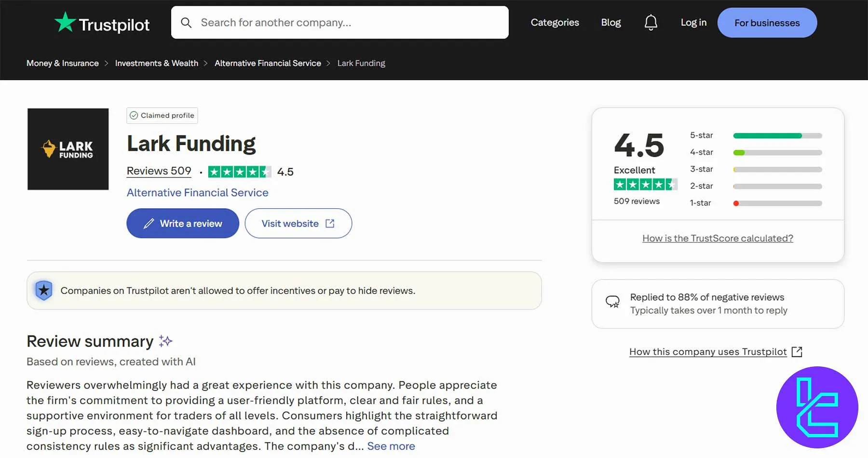The height and width of the screenshot is (458, 868).
Task: Click the Write a review button
Action: click(x=183, y=223)
